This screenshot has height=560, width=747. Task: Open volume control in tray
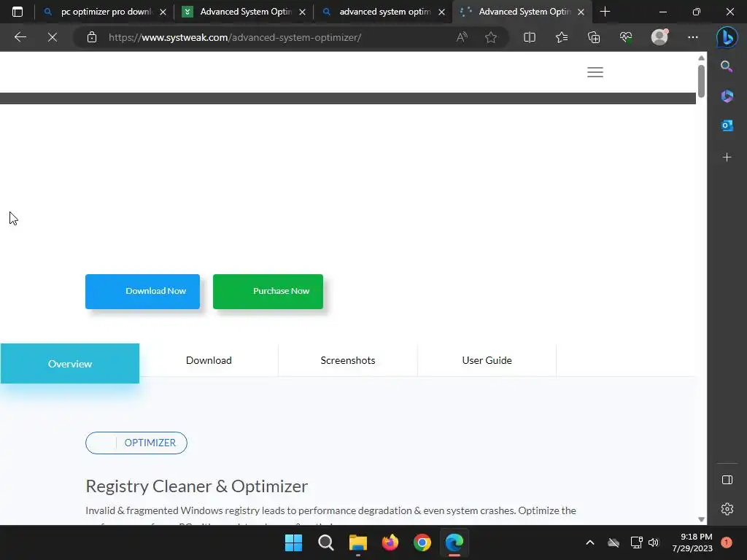[654, 542]
